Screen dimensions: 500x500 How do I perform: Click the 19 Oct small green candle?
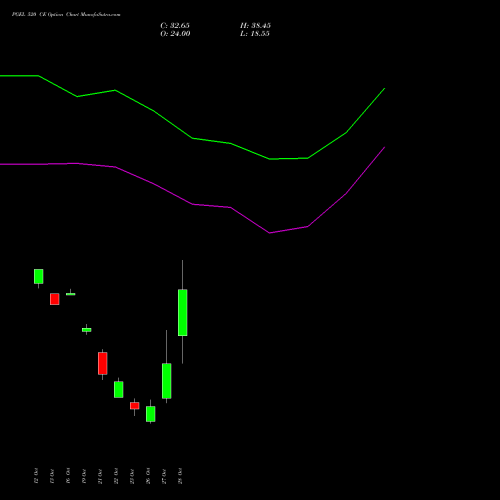coord(86,330)
